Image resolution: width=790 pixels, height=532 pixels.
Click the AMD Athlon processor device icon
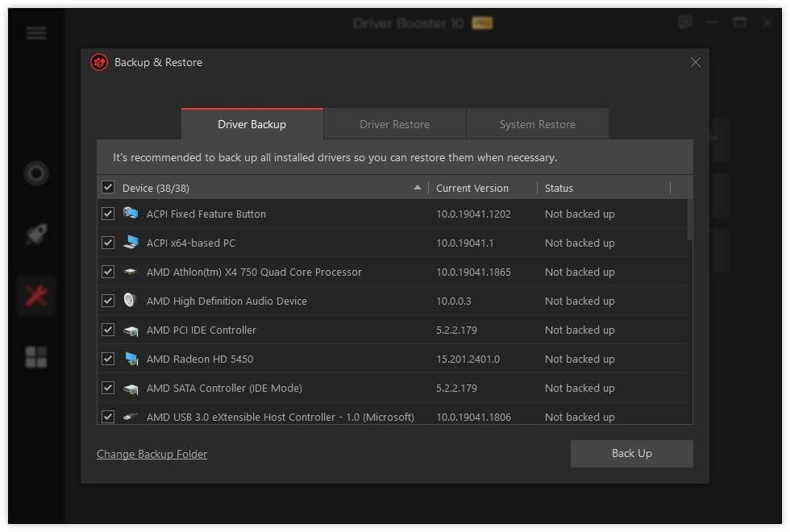131,272
